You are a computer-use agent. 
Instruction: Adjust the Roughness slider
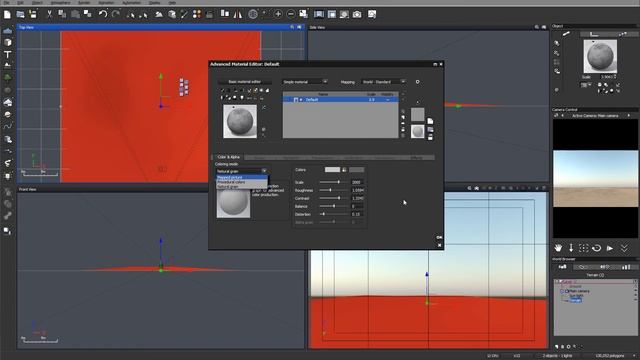tap(333, 190)
